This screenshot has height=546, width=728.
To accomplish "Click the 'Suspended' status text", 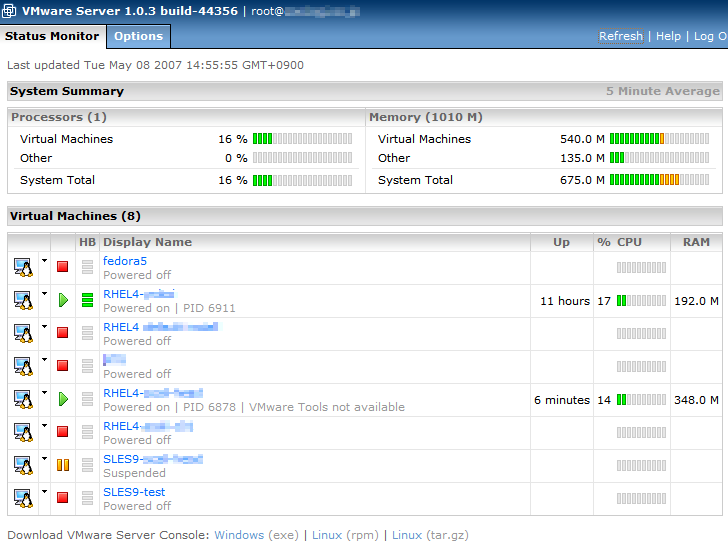I will click(134, 473).
